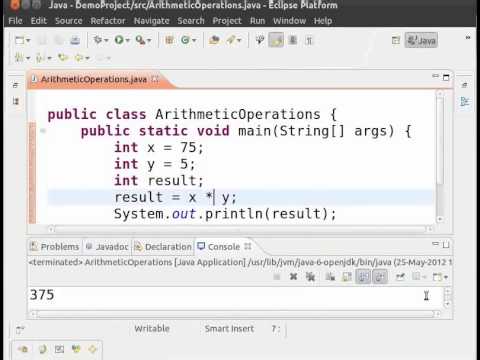
Task: Click the toolbar overflow chevron
Action: 468,37
